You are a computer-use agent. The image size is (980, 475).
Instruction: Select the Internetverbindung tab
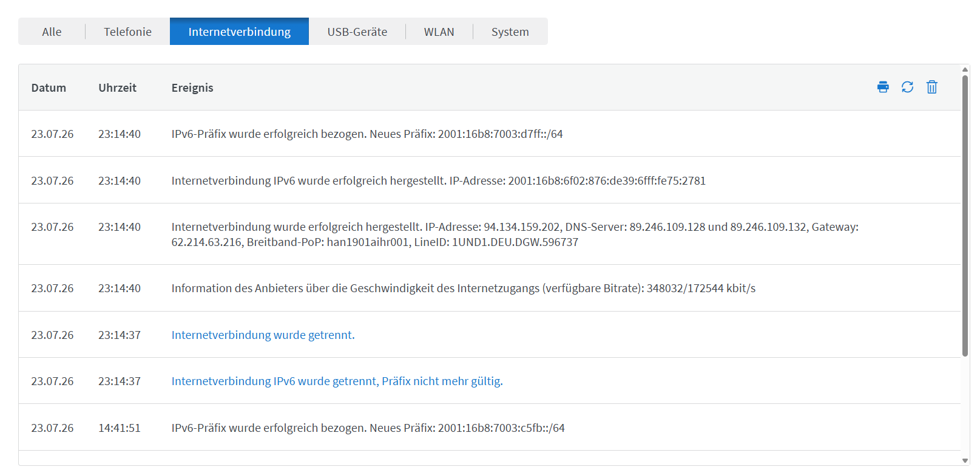coord(239,32)
